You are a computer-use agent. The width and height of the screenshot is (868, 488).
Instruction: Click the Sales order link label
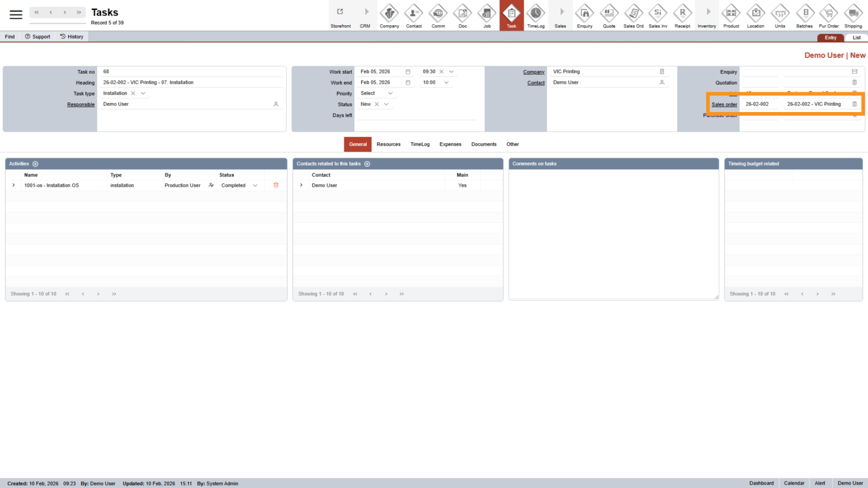click(724, 104)
